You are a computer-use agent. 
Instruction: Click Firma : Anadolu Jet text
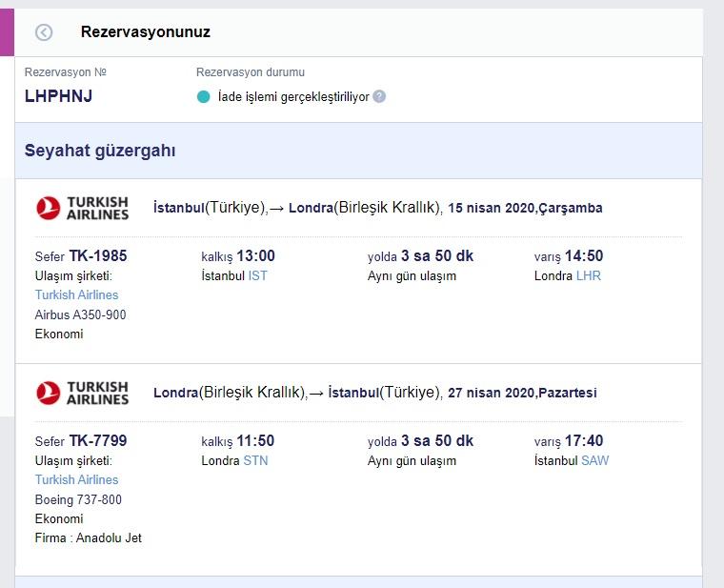[89, 537]
